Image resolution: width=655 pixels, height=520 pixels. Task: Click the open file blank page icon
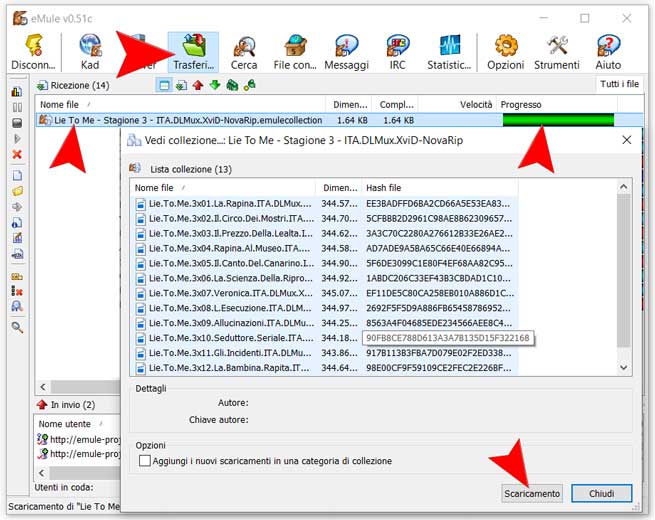(17, 175)
